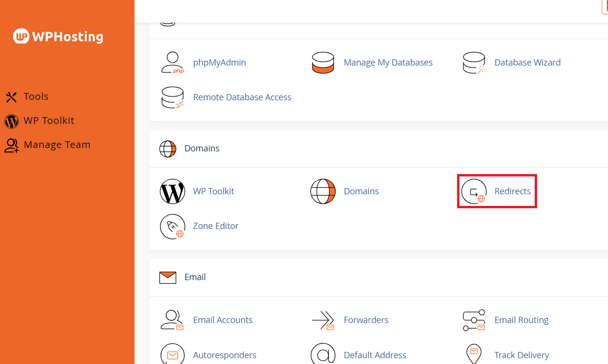
Task: Open Manage Team in the sidebar
Action: point(56,145)
